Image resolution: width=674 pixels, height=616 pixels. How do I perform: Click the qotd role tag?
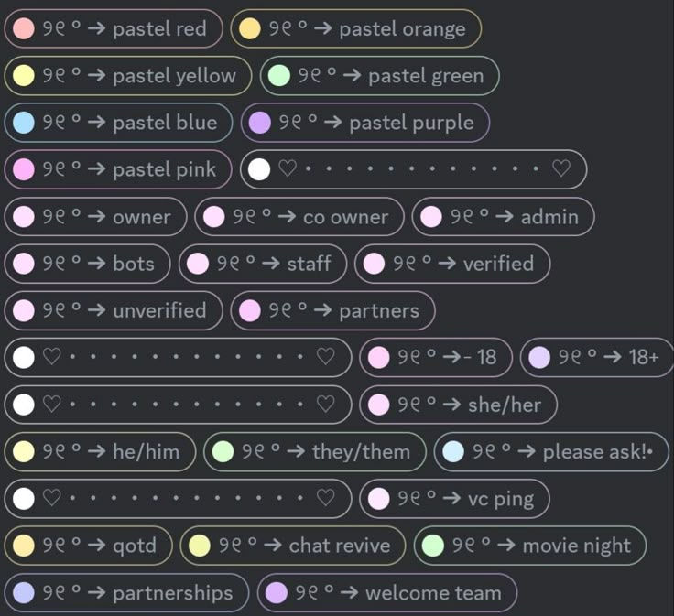(89, 546)
